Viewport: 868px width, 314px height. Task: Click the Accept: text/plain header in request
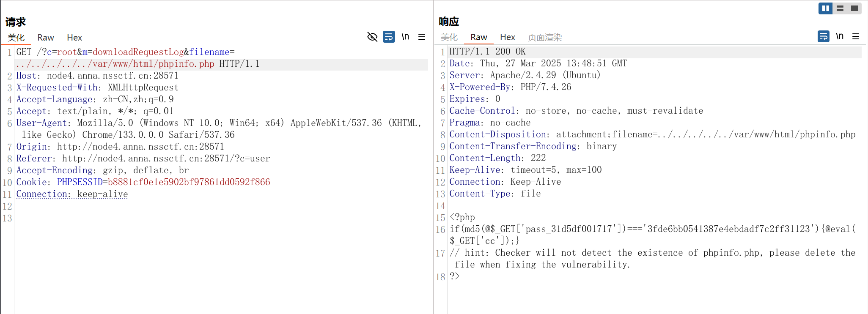(x=95, y=111)
